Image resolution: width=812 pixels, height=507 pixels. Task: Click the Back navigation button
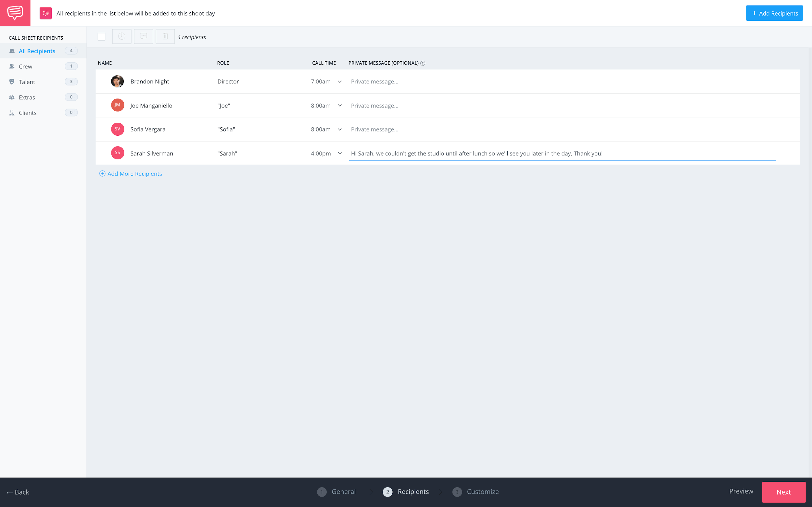click(18, 491)
